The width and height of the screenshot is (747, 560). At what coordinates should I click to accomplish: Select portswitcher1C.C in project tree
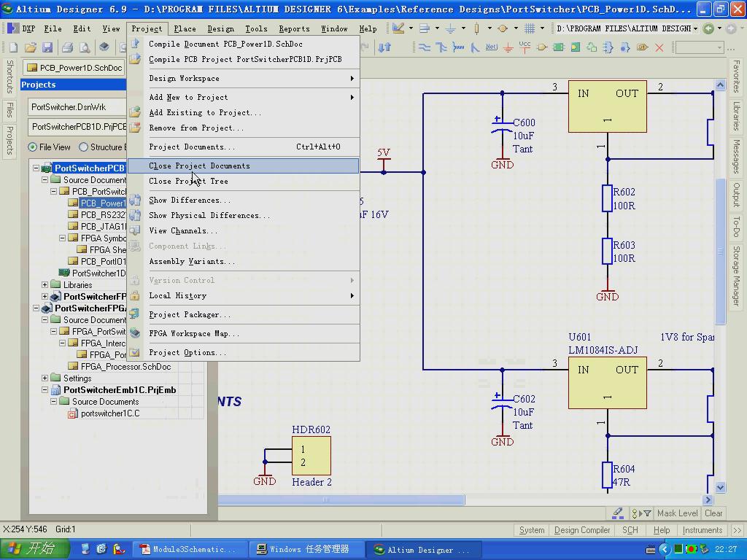tap(110, 413)
